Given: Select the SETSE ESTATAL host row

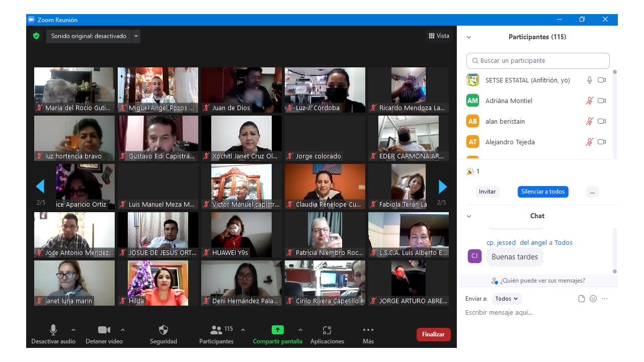Looking at the screenshot, I should point(536,80).
